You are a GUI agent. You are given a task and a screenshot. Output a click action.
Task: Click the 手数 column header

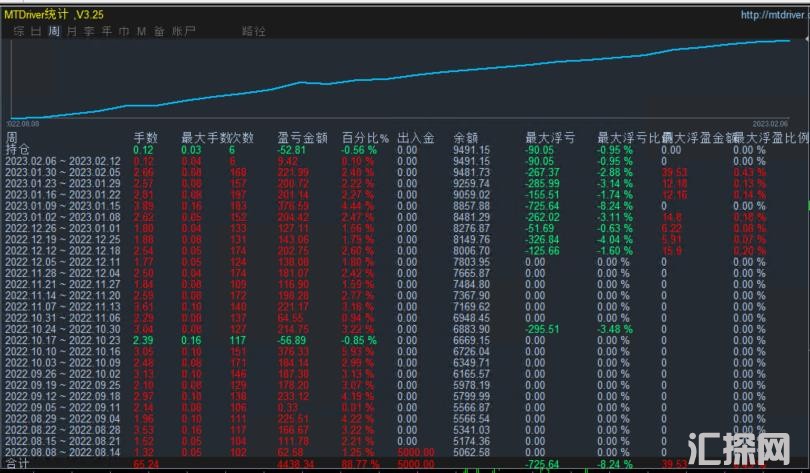[x=146, y=137]
